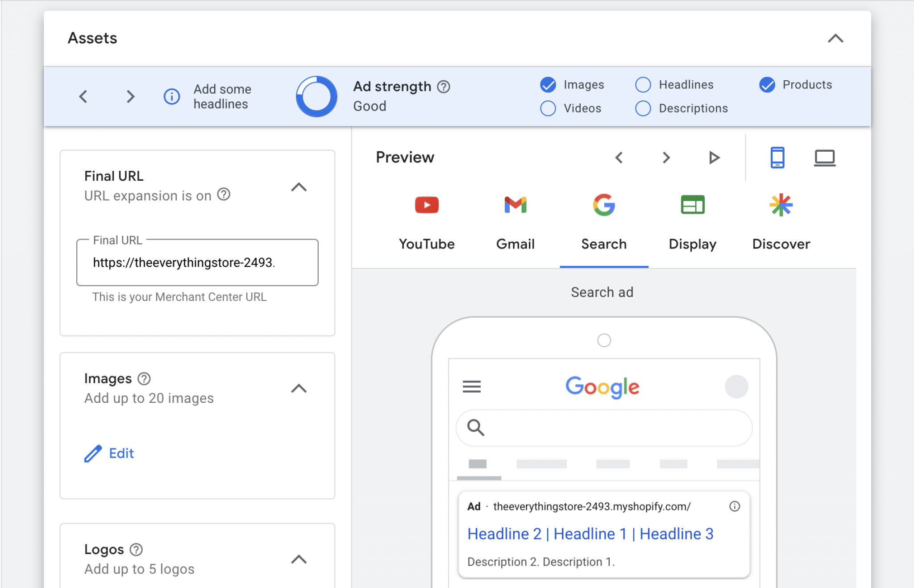Collapse the Final URL section

click(x=299, y=187)
